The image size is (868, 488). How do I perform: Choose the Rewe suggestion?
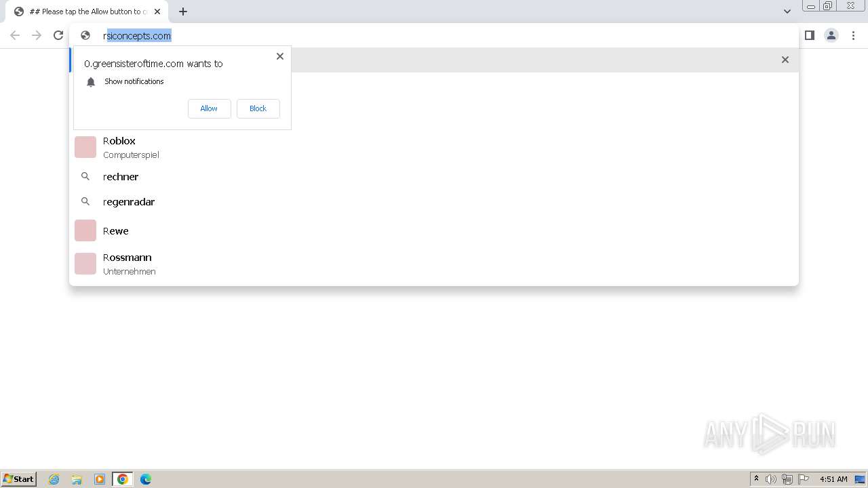(x=434, y=230)
